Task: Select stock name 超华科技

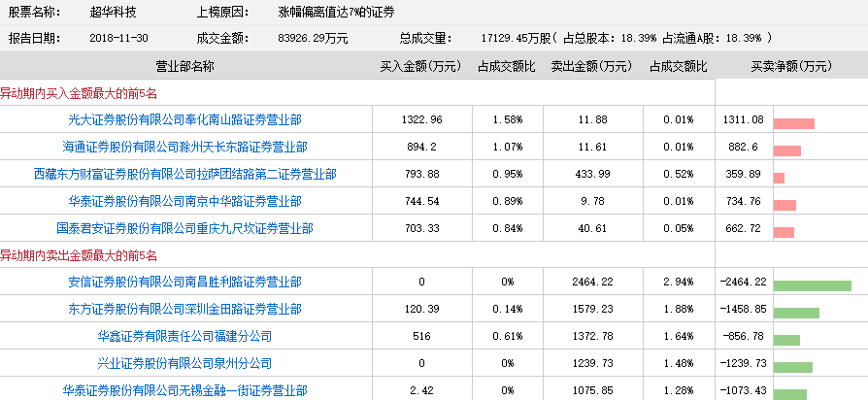Action: point(113,13)
